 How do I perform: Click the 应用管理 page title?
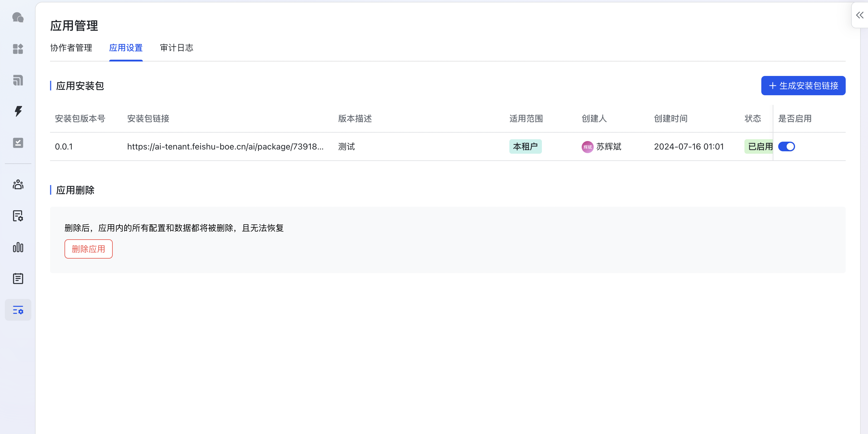(74, 26)
